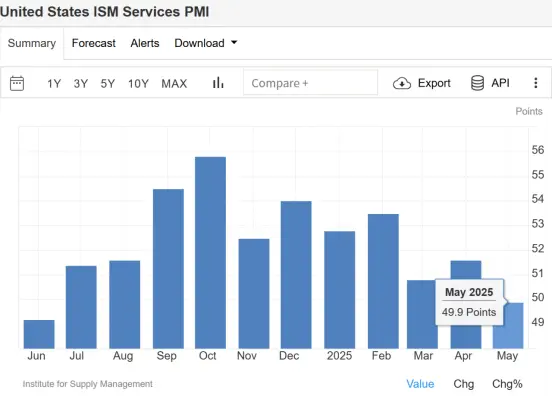
Task: Click the August bar in chart
Action: [x=124, y=305]
